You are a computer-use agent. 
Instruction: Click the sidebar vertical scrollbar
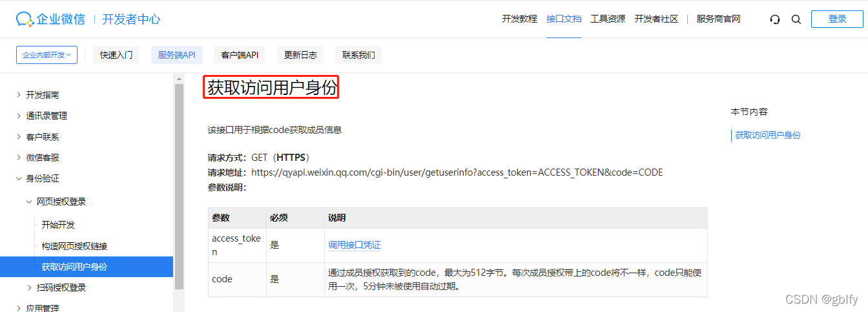click(x=179, y=185)
